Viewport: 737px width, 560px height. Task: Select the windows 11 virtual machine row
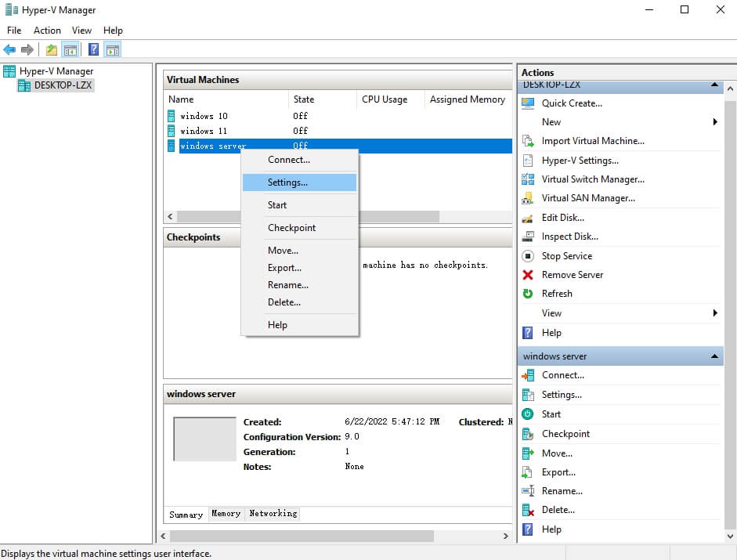[x=338, y=131]
